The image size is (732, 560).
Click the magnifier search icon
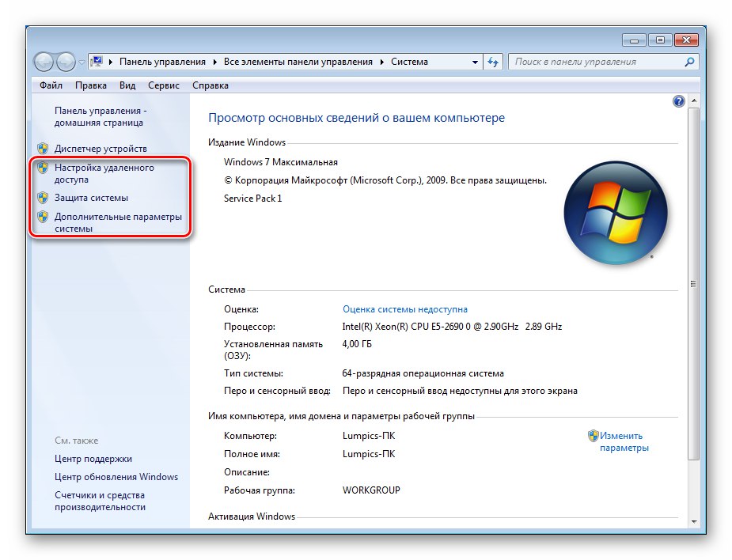point(689,62)
